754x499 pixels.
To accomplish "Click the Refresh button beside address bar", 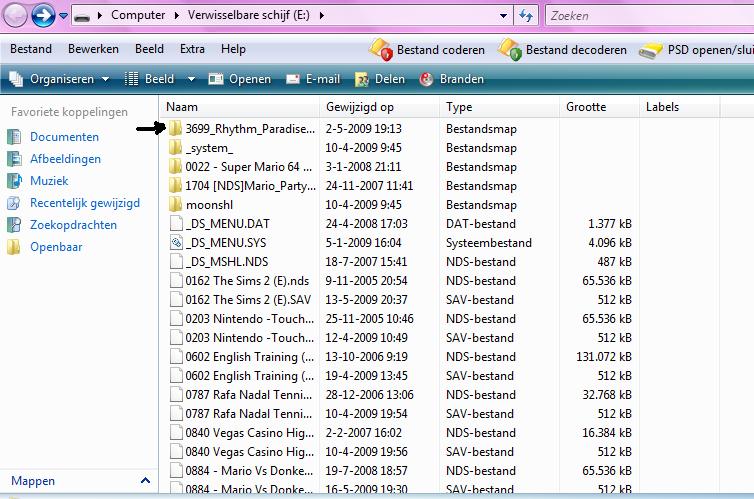I will pyautogui.click(x=526, y=16).
